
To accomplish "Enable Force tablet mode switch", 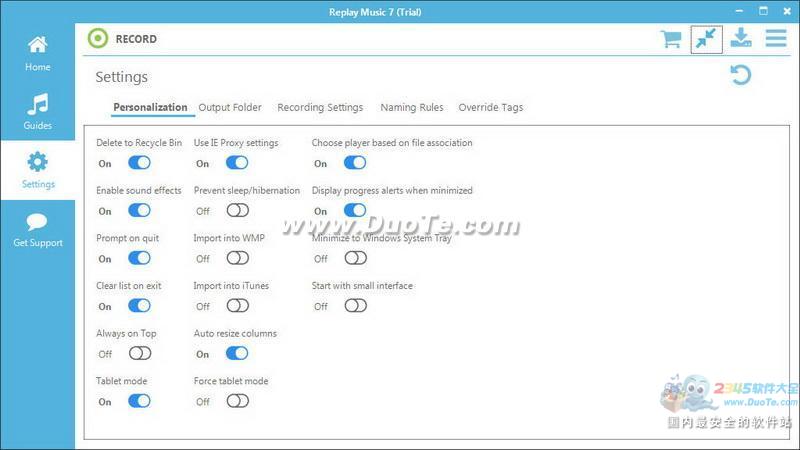I will [x=237, y=401].
